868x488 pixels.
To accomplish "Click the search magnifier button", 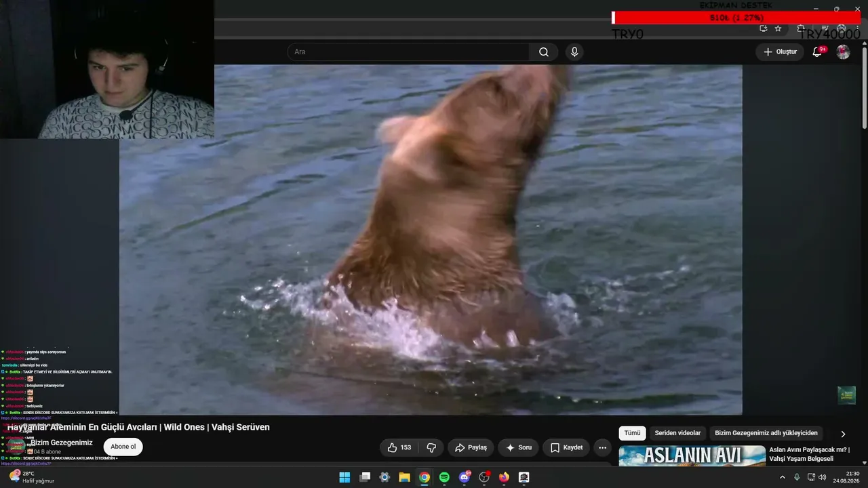I will (544, 52).
